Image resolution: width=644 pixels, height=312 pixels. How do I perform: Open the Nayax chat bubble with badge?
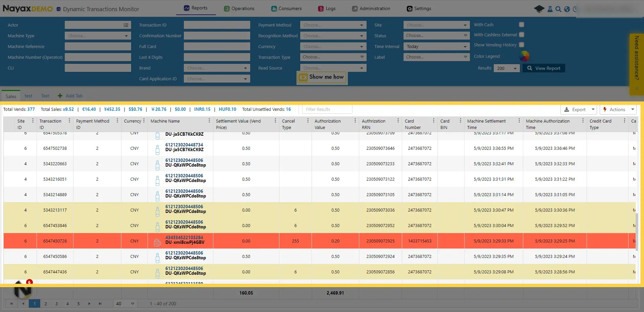pos(22,289)
